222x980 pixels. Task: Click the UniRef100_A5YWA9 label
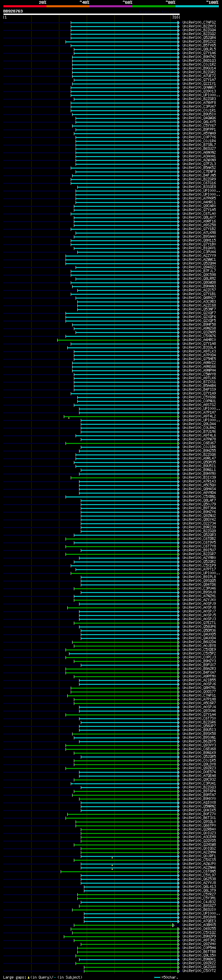point(199,133)
